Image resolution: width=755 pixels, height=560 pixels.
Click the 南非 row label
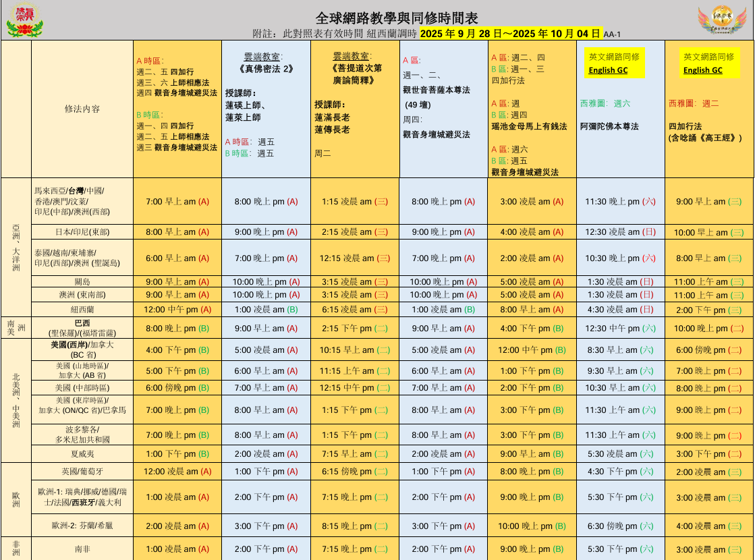82,549
